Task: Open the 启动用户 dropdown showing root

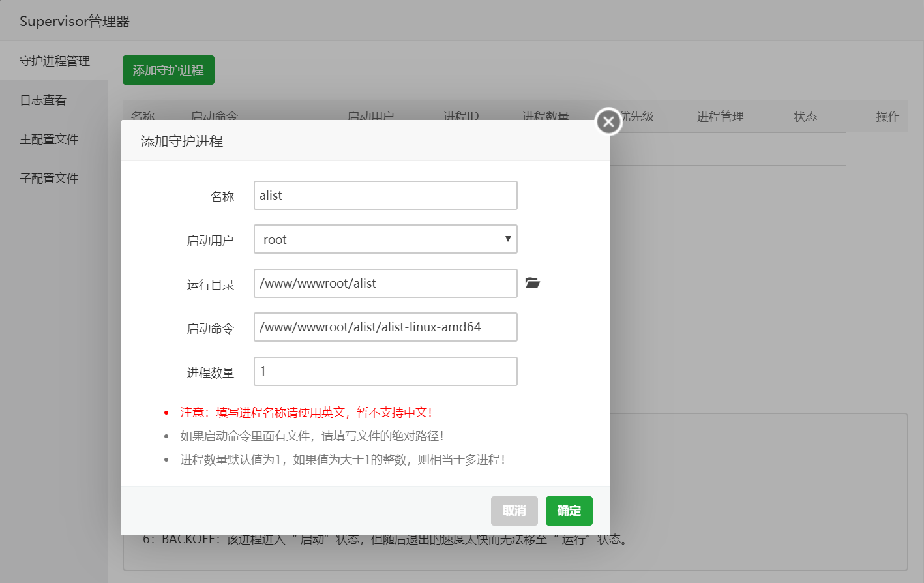Action: click(x=385, y=239)
